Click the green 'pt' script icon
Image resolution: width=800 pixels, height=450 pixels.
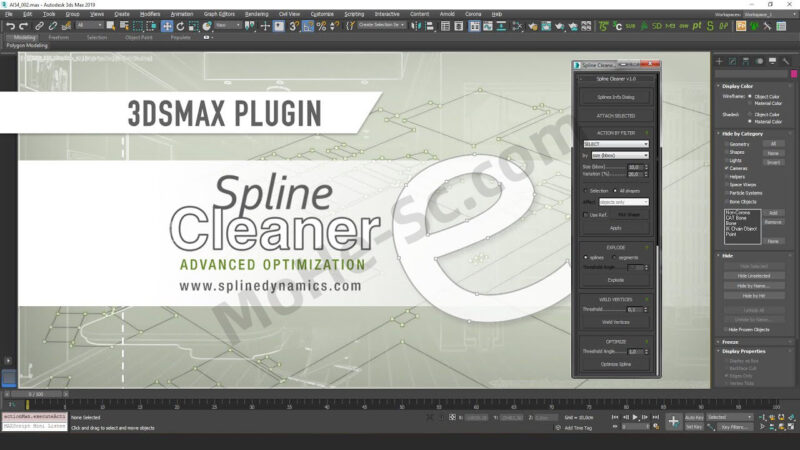[x=696, y=26]
